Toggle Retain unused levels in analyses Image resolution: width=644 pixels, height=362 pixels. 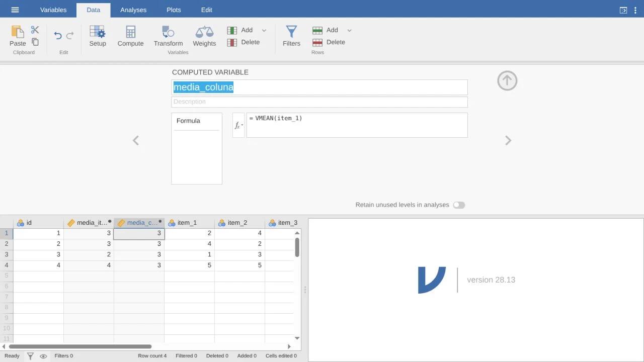point(459,205)
